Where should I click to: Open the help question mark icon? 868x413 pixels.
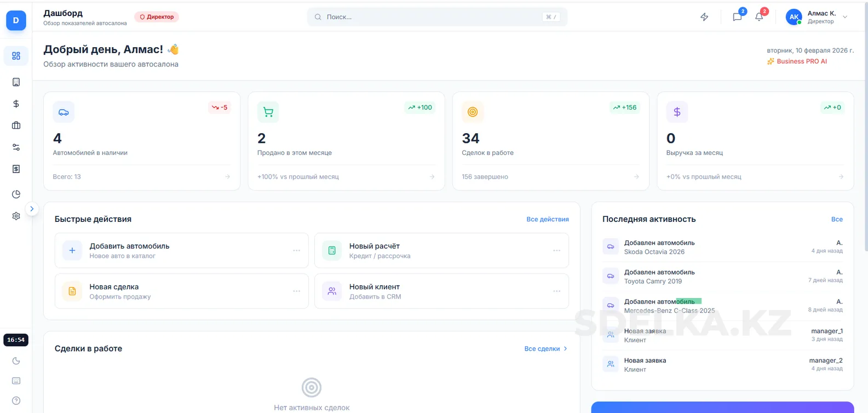click(x=16, y=401)
